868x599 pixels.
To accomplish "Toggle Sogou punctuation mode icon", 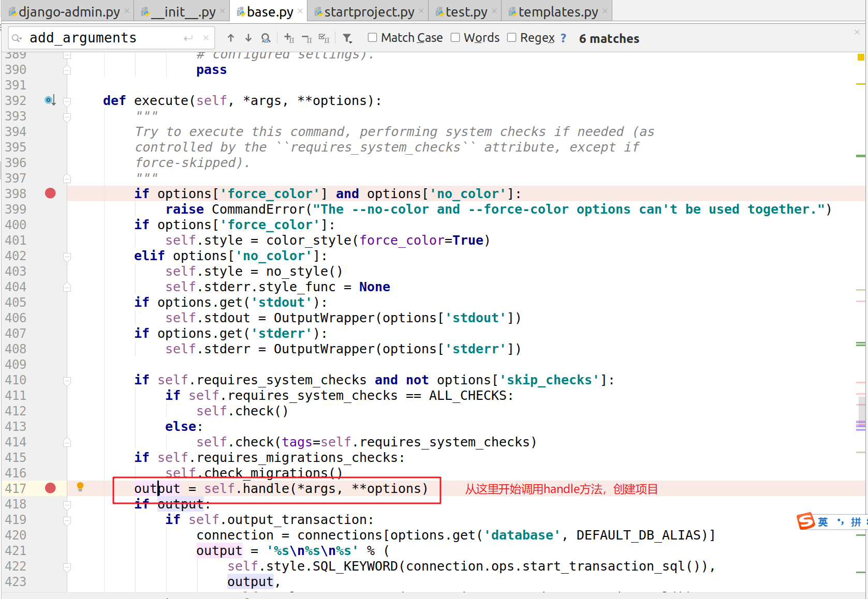I will [x=841, y=521].
